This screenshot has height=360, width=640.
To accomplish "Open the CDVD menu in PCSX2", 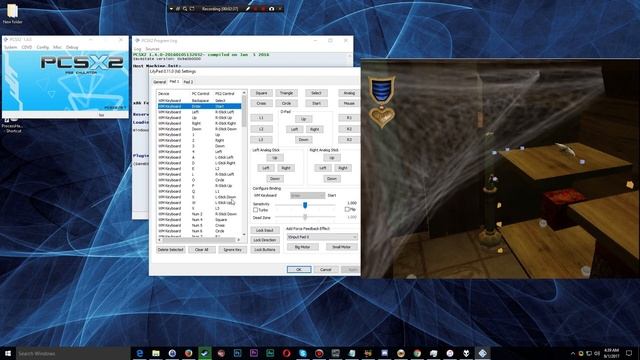I will pos(27,47).
